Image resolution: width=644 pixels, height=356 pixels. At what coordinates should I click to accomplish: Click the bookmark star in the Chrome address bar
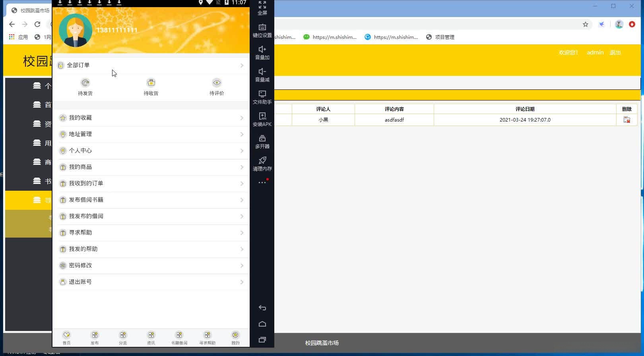[x=586, y=24]
